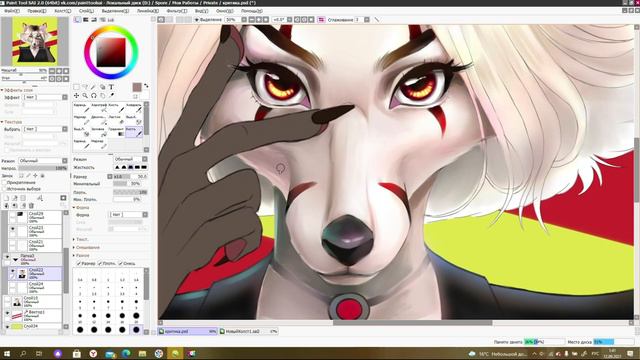This screenshot has width=640, height=360.
Task: Select the Move tool
Action: point(76,96)
